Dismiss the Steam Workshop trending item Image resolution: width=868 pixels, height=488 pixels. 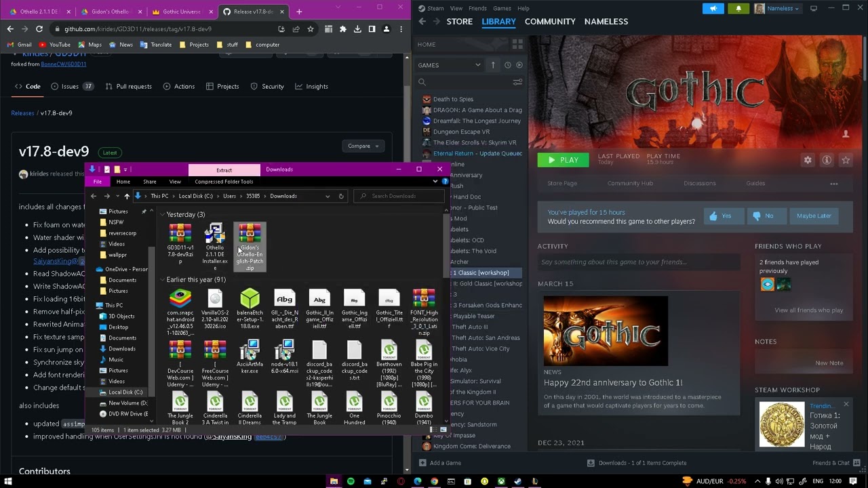[x=846, y=405]
